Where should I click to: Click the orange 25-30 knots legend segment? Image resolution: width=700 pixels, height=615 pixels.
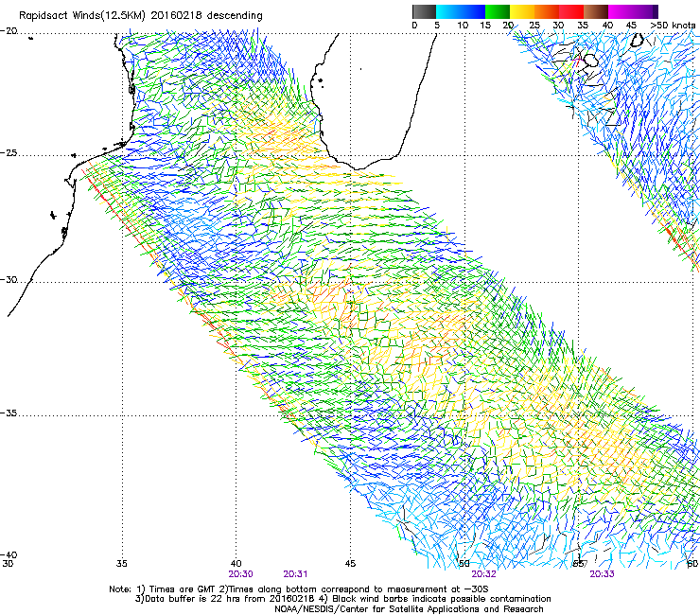[547, 11]
